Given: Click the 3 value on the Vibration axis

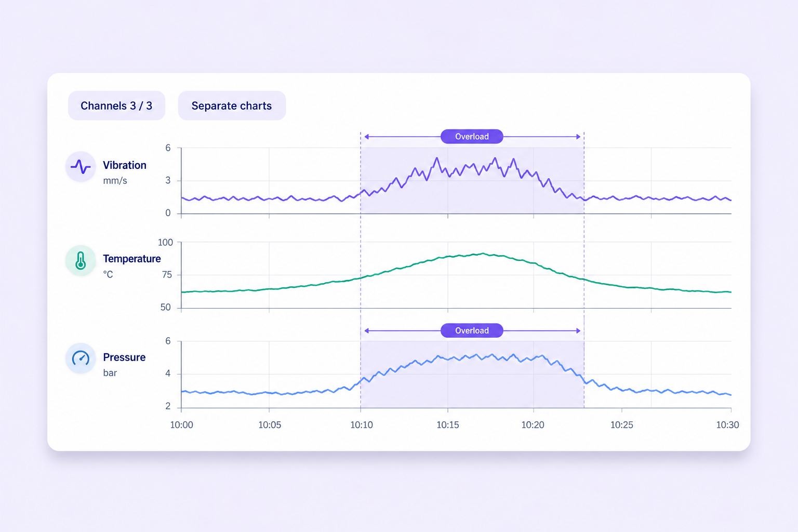Looking at the screenshot, I should coord(168,181).
